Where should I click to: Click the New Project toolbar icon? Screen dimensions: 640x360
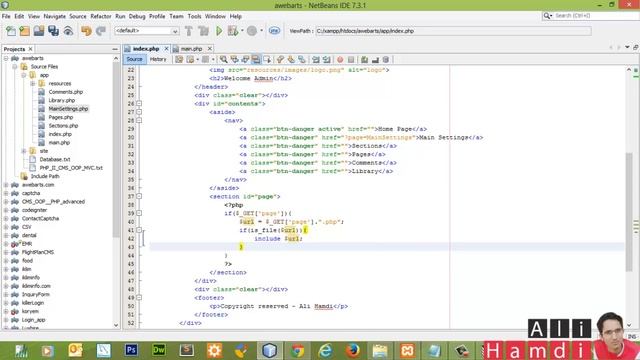[24, 31]
